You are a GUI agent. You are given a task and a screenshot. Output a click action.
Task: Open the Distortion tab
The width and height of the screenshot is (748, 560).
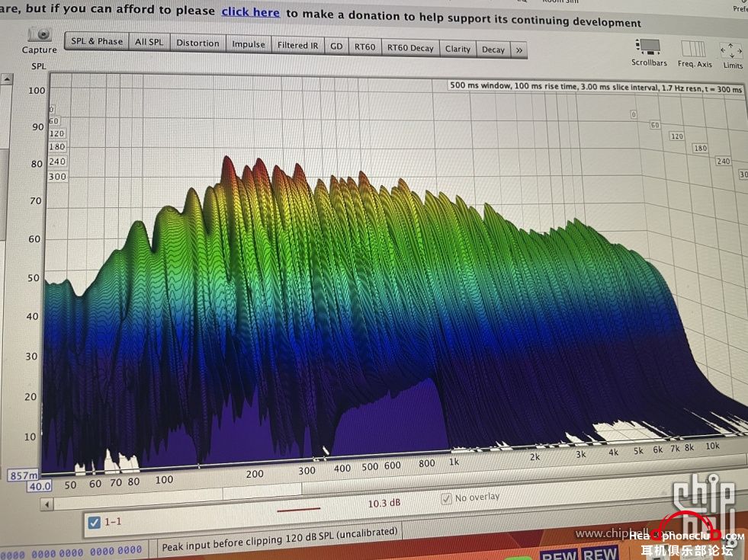click(197, 43)
